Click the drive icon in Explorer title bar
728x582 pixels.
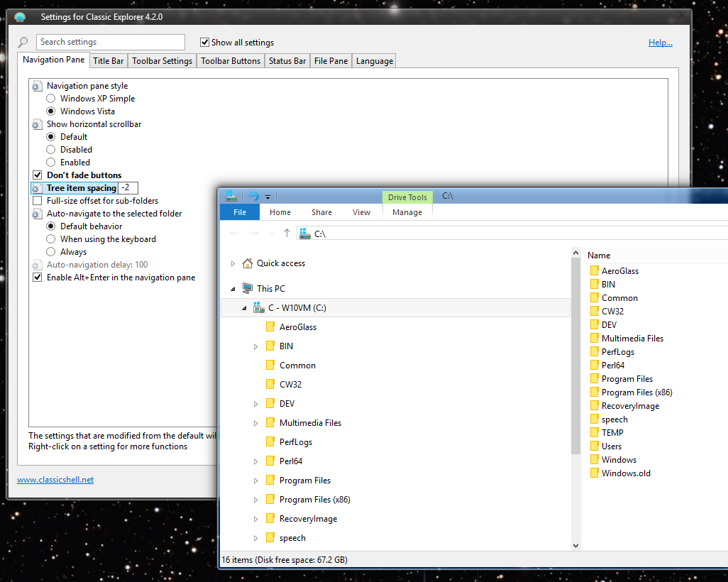click(x=231, y=196)
